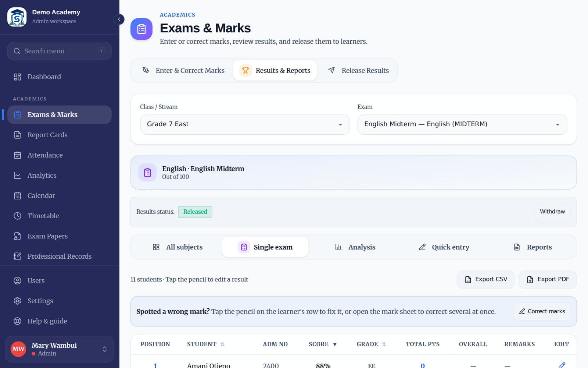Click the Dashboard grid icon in sidebar
This screenshot has height=368, width=588.
(x=17, y=77)
